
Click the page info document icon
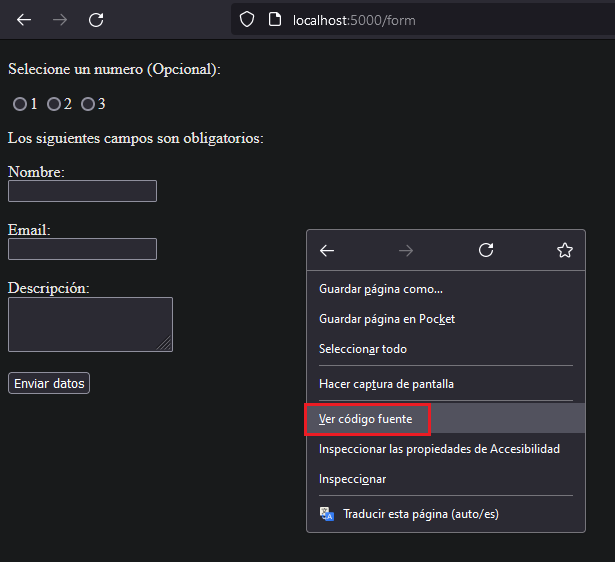[x=275, y=19]
